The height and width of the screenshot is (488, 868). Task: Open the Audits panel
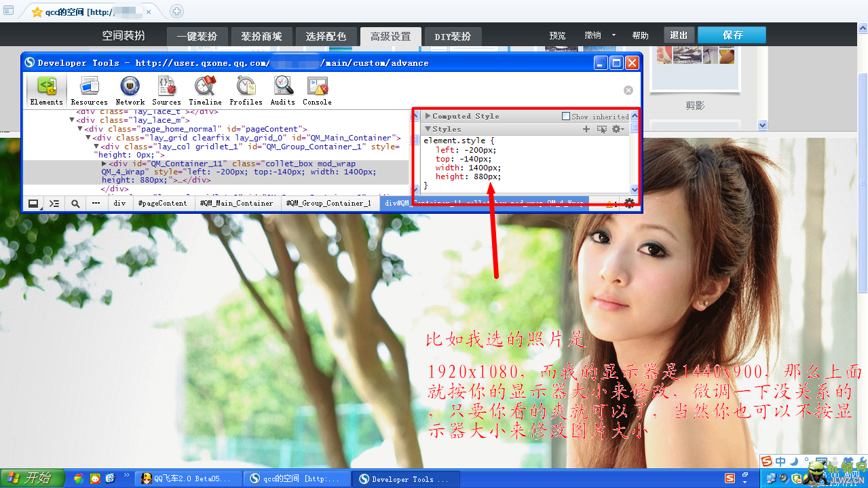(x=282, y=91)
